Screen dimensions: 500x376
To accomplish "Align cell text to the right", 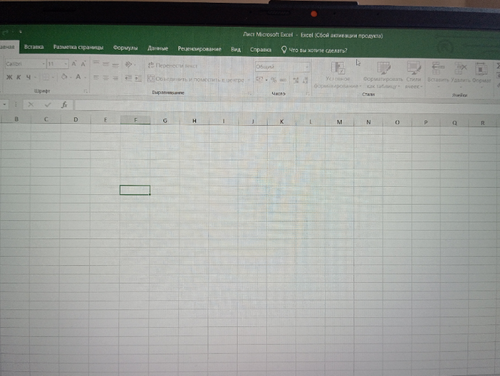I will tap(115, 78).
